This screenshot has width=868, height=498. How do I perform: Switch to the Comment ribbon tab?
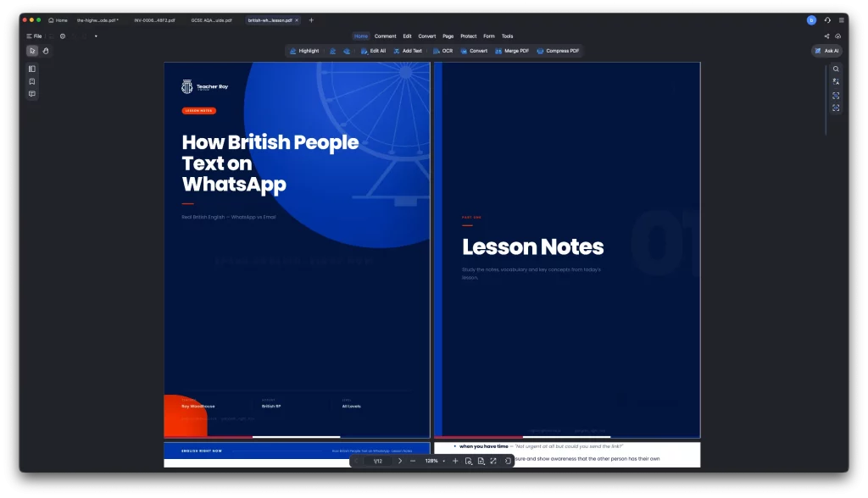coord(386,36)
